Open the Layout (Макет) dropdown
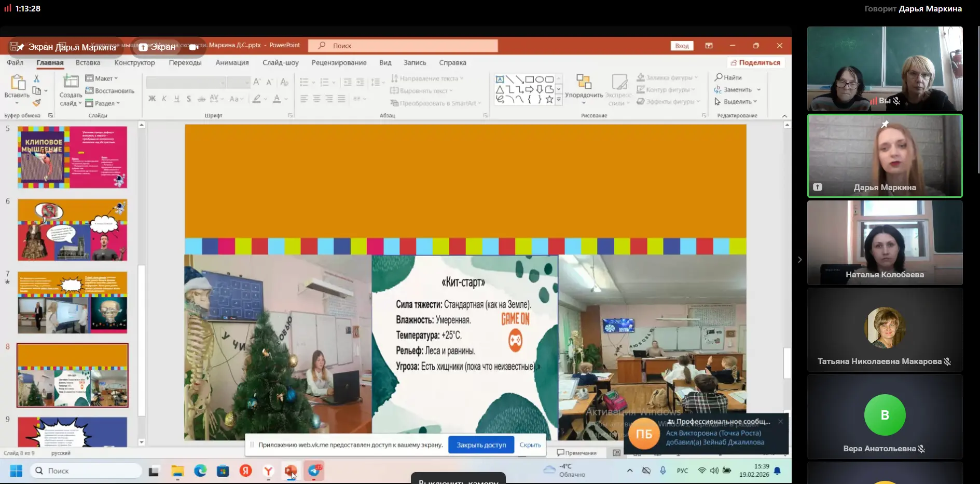Viewport: 980px width, 484px height. pos(102,78)
